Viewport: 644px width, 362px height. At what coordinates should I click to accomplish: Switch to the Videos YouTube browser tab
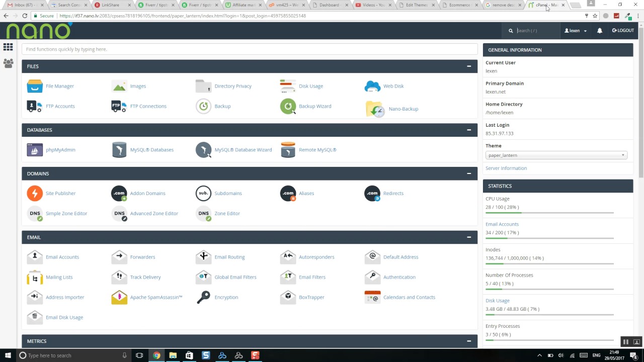[373, 5]
